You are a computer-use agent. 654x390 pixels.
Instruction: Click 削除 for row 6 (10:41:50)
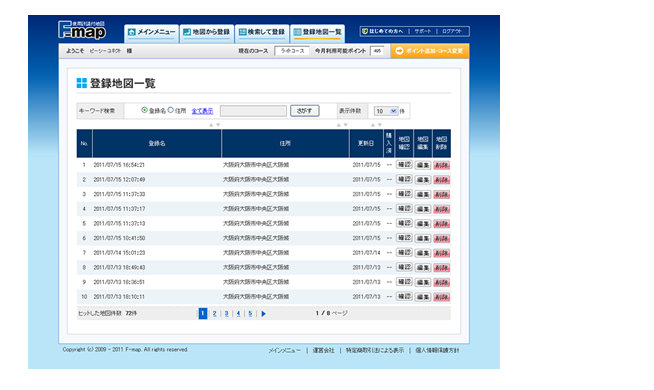point(442,238)
